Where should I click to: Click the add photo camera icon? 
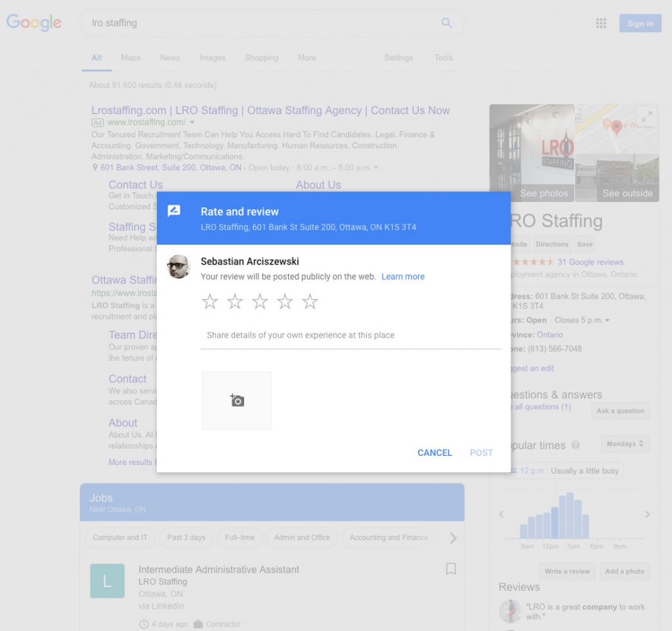pyautogui.click(x=237, y=401)
